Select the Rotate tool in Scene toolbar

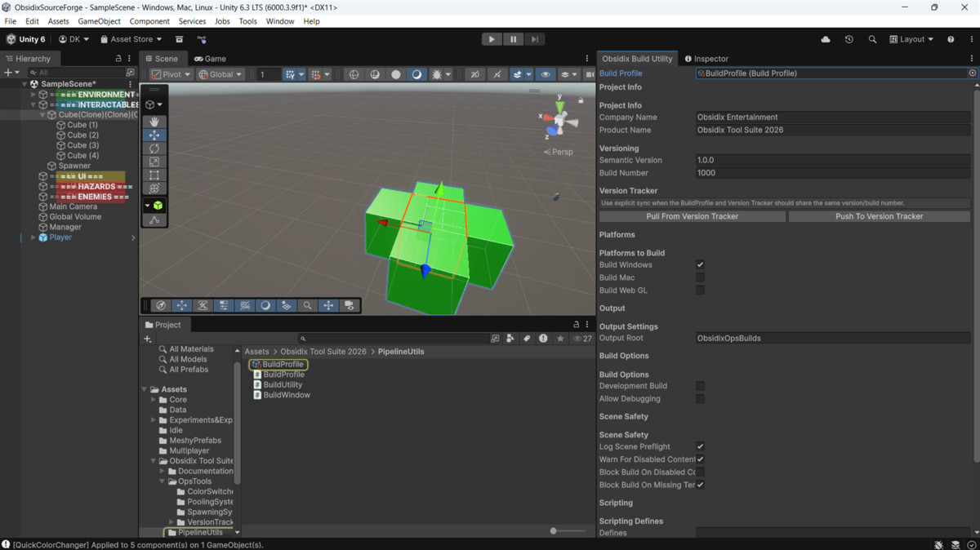click(154, 149)
